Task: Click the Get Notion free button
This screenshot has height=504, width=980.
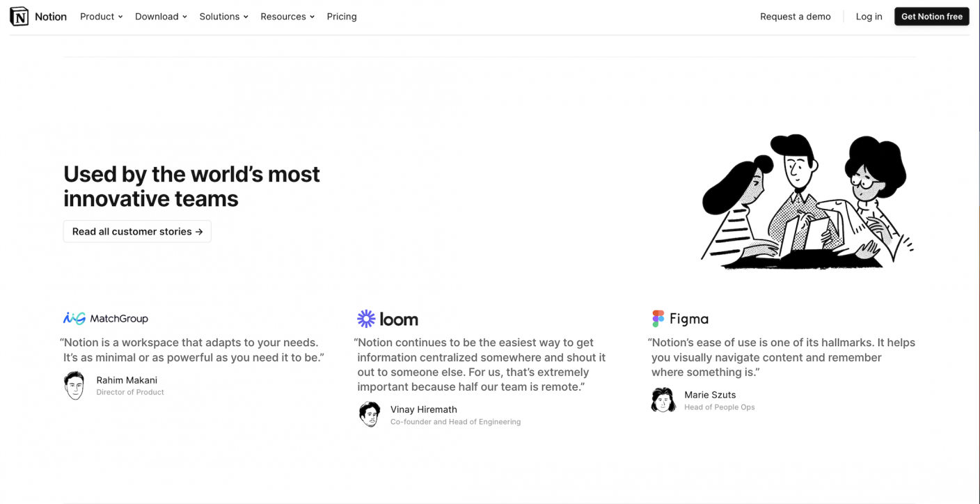Action: (931, 16)
